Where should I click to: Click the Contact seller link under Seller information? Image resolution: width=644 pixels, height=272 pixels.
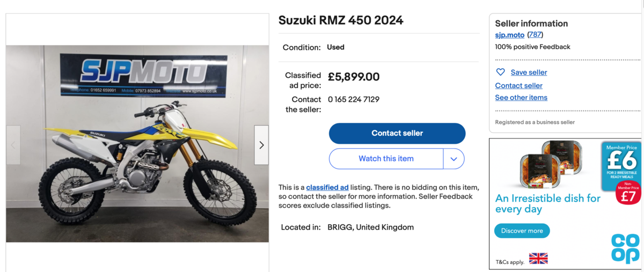pyautogui.click(x=518, y=85)
